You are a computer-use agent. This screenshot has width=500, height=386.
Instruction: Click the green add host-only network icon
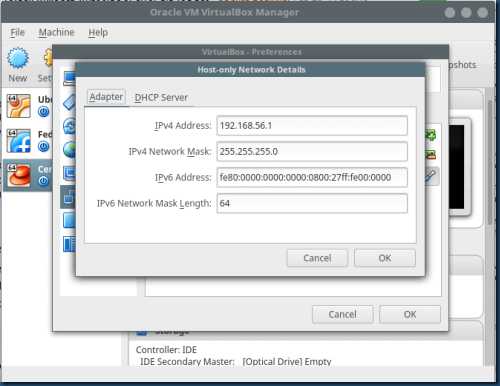pyautogui.click(x=431, y=135)
